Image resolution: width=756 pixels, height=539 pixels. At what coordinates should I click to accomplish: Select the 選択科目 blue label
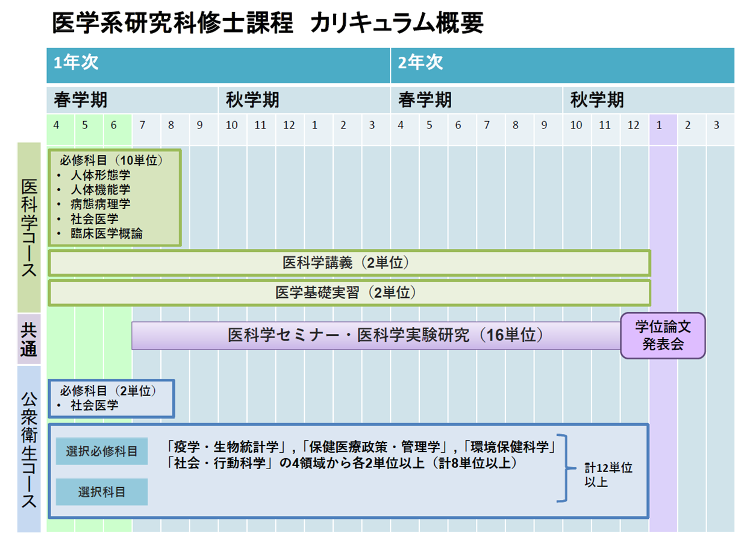tap(101, 492)
